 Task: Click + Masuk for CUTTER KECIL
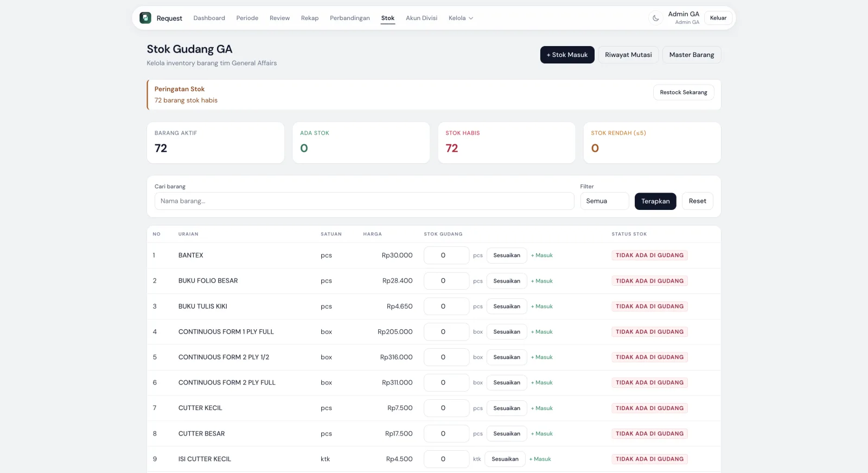point(542,408)
